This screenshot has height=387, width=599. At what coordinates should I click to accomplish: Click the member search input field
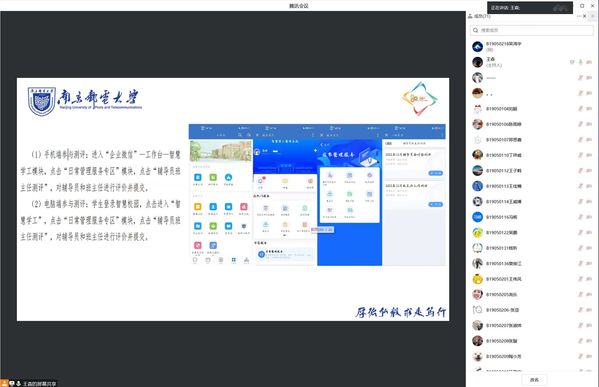pyautogui.click(x=531, y=30)
